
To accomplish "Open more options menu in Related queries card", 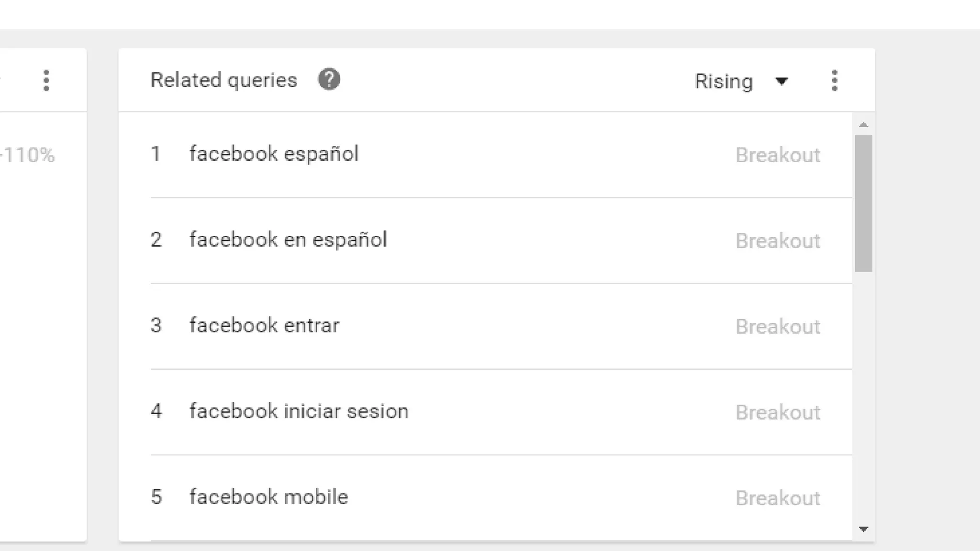I will coord(835,80).
